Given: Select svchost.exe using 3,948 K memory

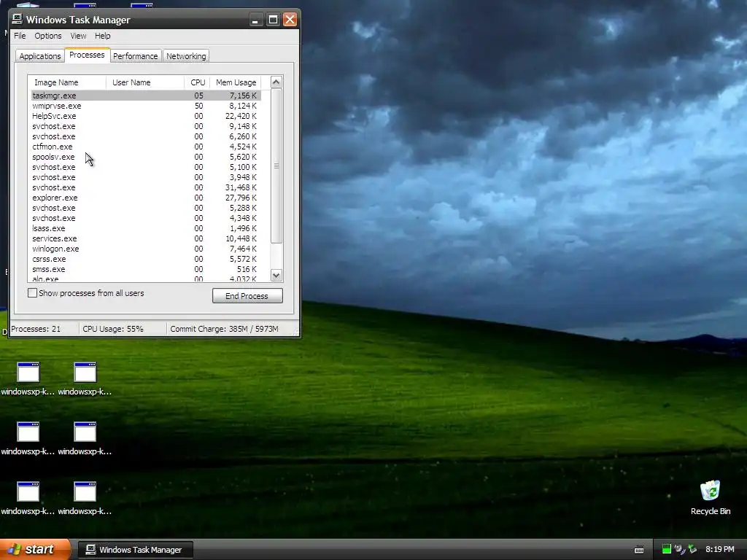Looking at the screenshot, I should (146, 177).
